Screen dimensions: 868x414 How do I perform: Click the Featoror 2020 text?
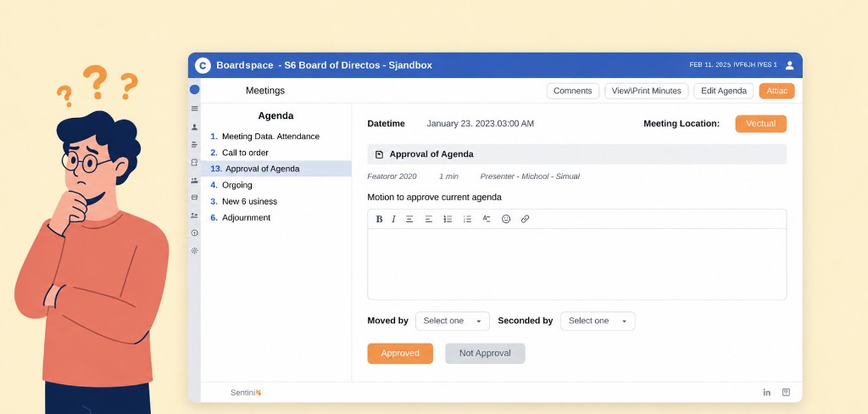coord(392,176)
